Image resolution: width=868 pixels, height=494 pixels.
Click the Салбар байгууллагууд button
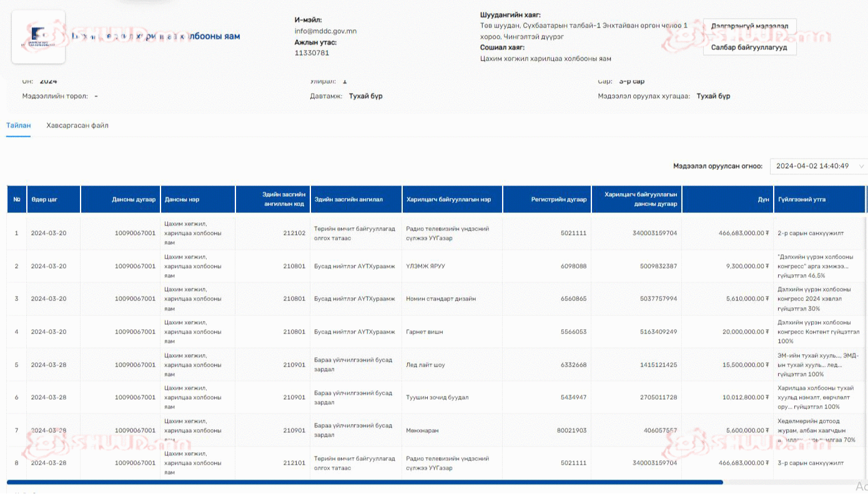[x=749, y=47]
